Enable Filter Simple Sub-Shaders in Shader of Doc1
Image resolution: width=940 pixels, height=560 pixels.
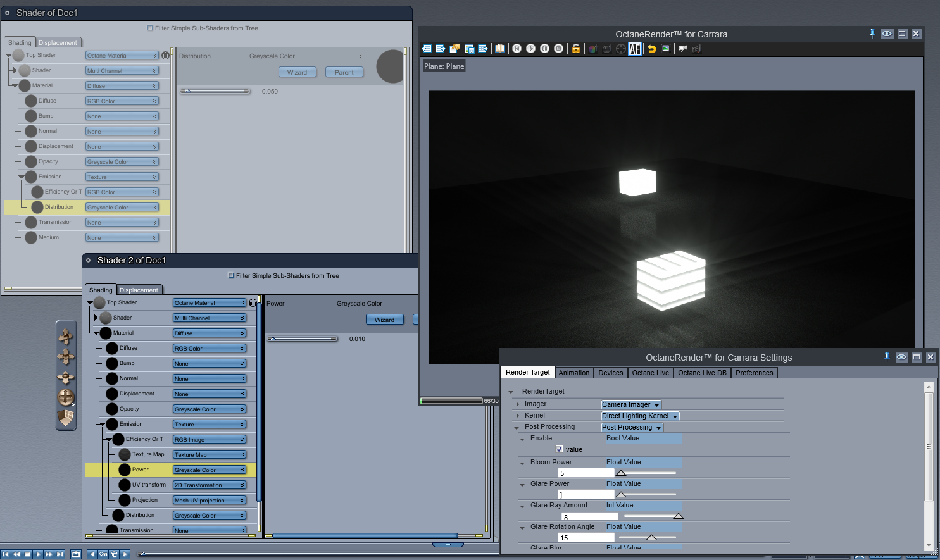click(150, 28)
